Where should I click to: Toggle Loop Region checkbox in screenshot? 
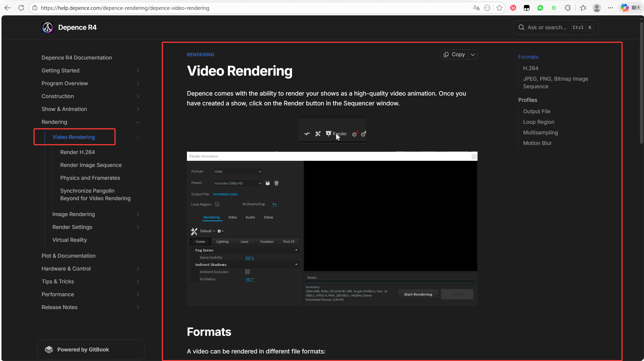coord(217,204)
